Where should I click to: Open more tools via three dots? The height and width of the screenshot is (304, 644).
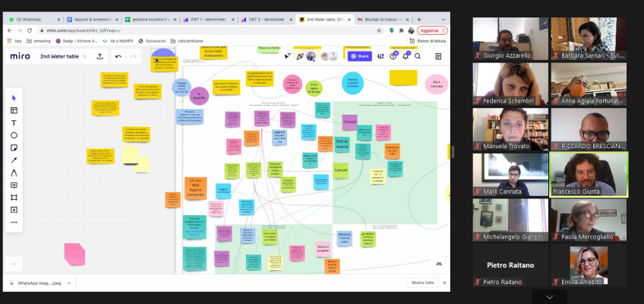(x=14, y=222)
